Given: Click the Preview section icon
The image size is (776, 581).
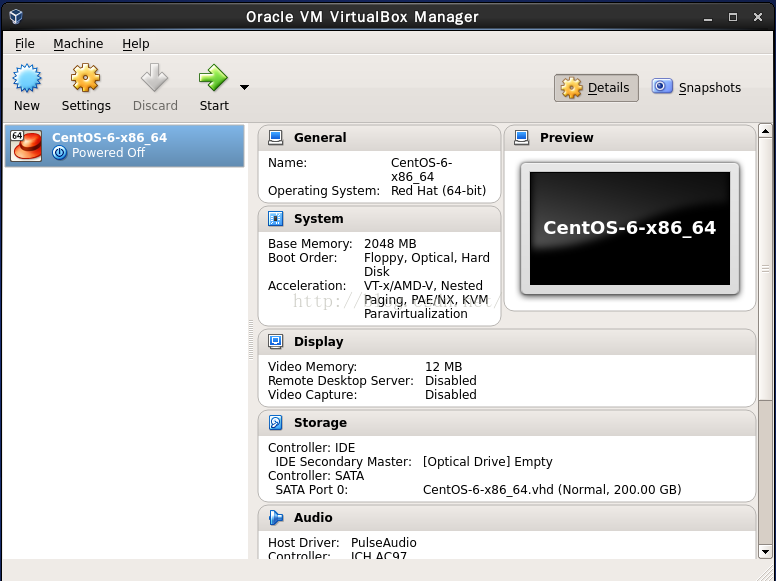Looking at the screenshot, I should click(522, 138).
